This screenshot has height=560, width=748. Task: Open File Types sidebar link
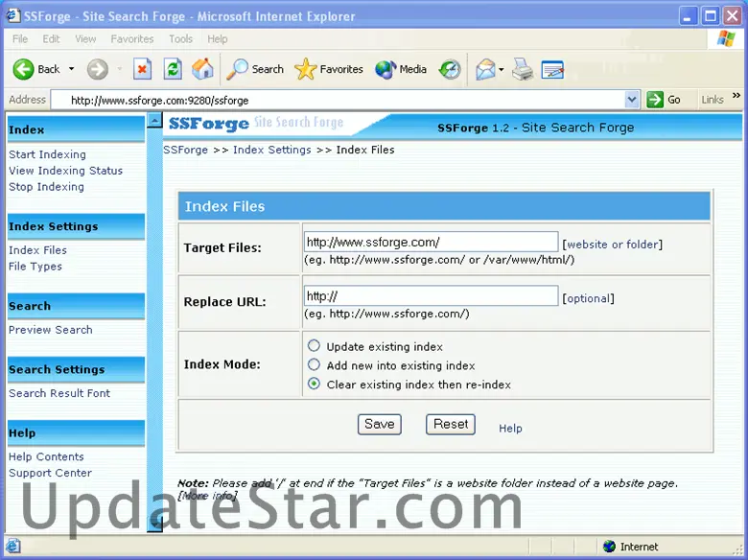[35, 267]
